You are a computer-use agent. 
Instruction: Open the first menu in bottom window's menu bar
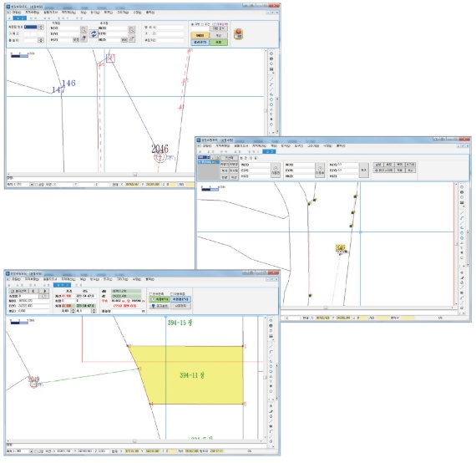click(x=16, y=279)
